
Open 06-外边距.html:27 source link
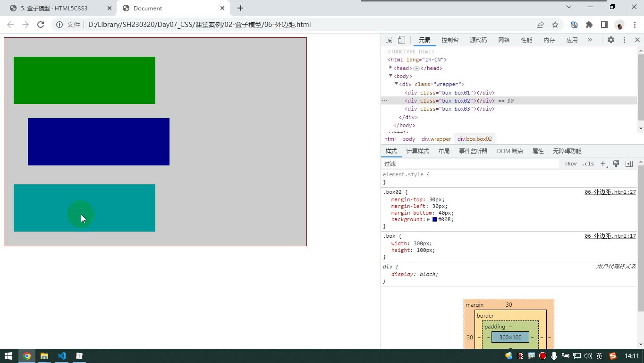610,192
